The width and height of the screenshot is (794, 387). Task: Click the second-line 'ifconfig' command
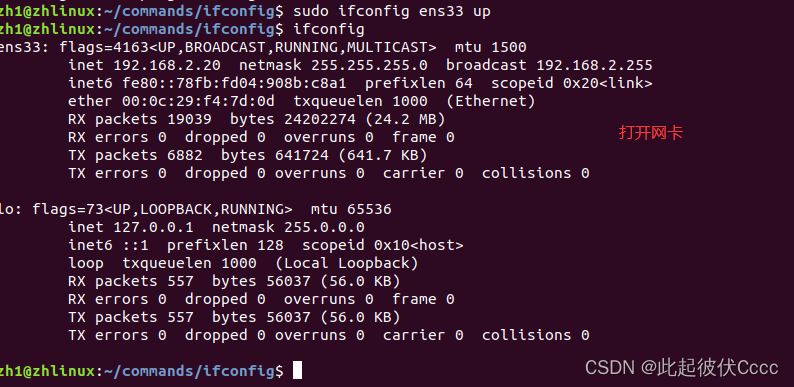coord(329,29)
